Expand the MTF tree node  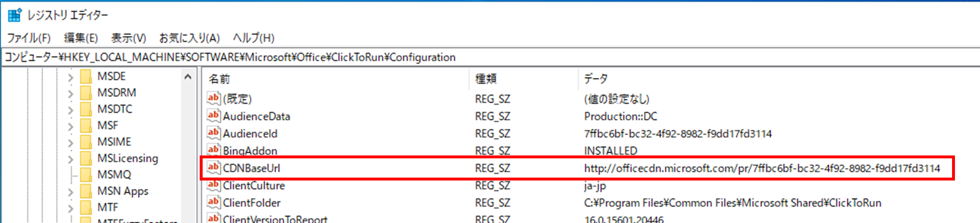click(70, 208)
